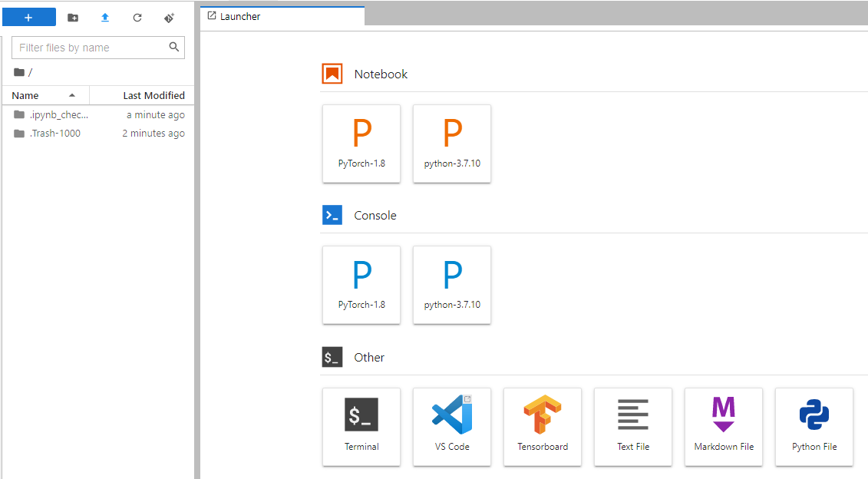Click the Notebook section heading

point(381,74)
